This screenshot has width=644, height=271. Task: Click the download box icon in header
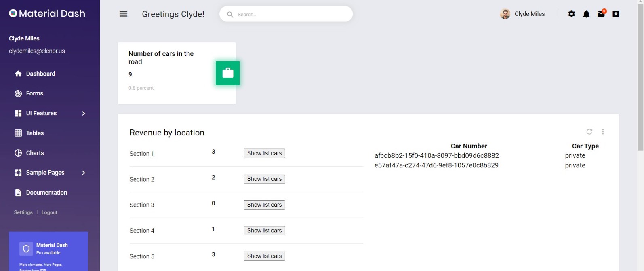(616, 14)
